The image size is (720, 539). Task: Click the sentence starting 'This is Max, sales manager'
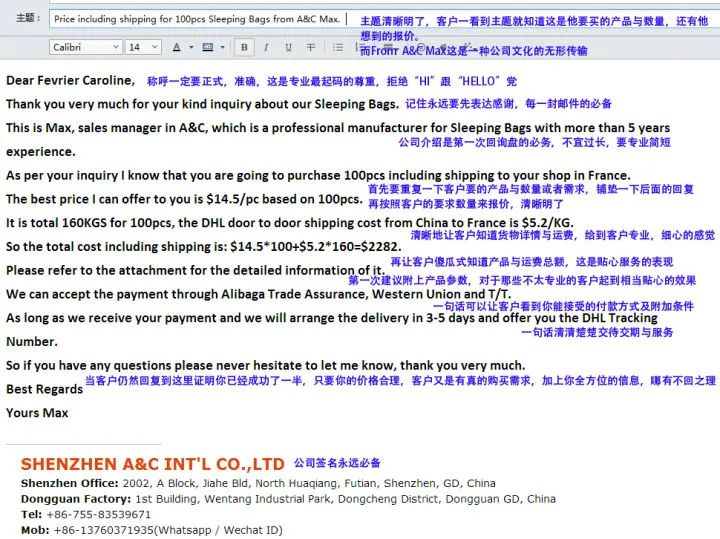coord(338,128)
